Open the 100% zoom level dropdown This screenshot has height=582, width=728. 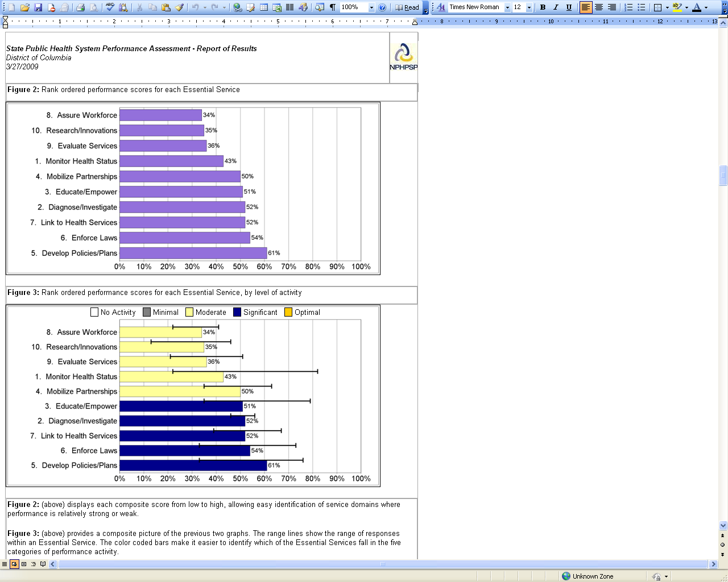[371, 7]
